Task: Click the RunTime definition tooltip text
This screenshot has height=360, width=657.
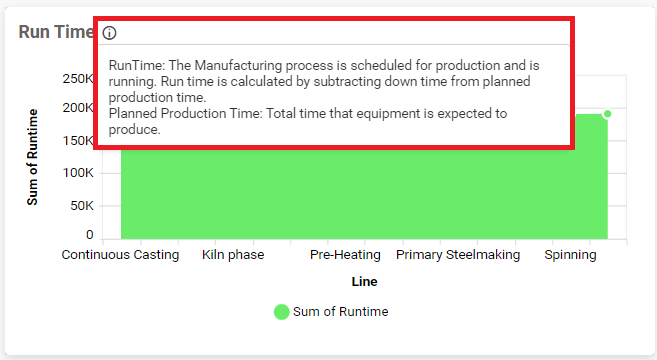Action: 324,81
